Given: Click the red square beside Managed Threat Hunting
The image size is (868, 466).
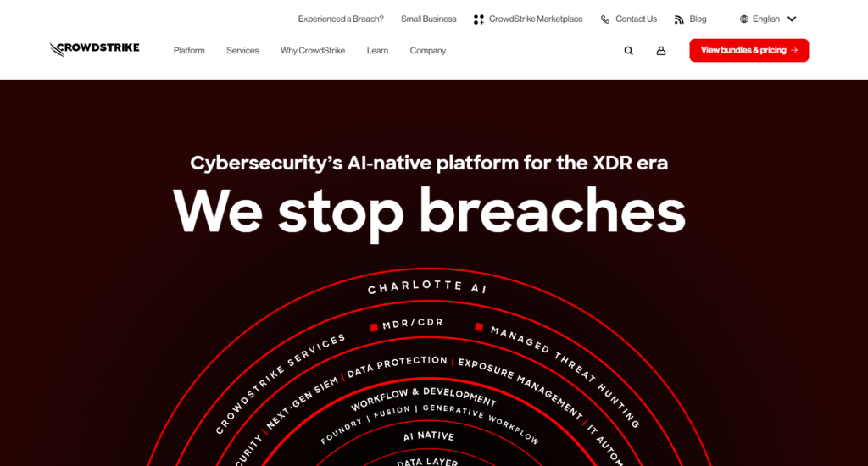Looking at the screenshot, I should [x=479, y=327].
